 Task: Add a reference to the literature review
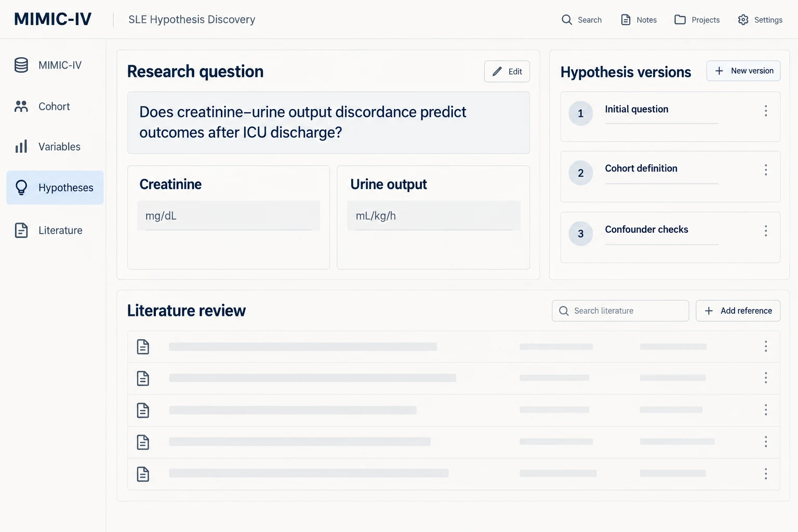click(738, 311)
